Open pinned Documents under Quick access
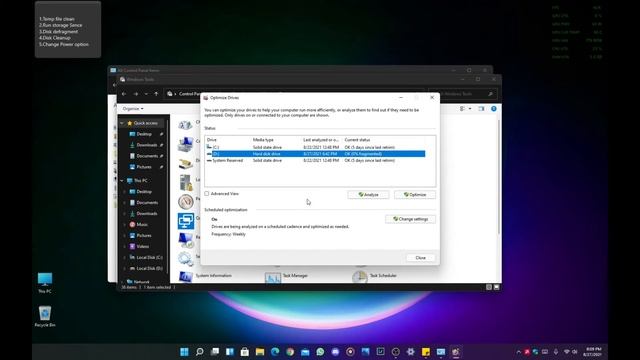Image resolution: width=640 pixels, height=360 pixels. tap(147, 156)
